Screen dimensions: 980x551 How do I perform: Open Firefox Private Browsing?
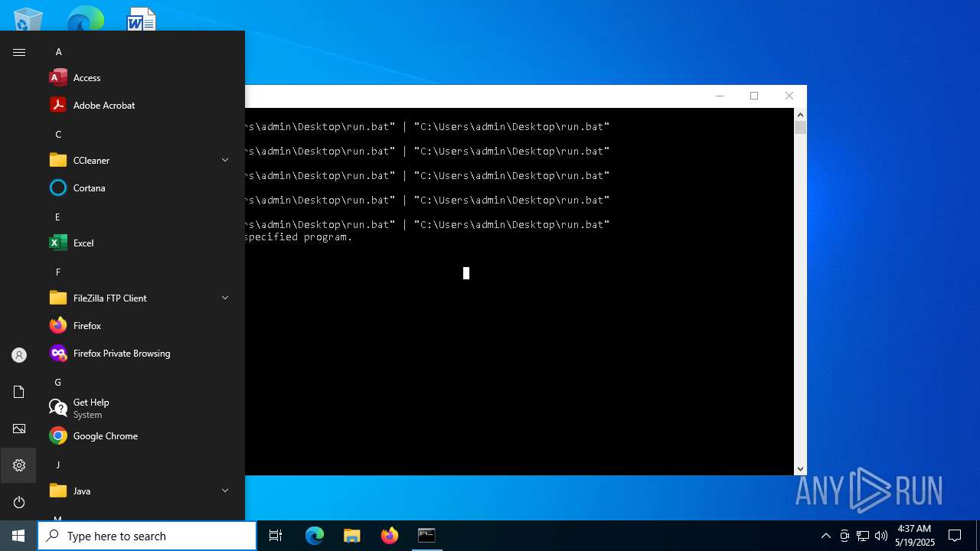coord(141,354)
